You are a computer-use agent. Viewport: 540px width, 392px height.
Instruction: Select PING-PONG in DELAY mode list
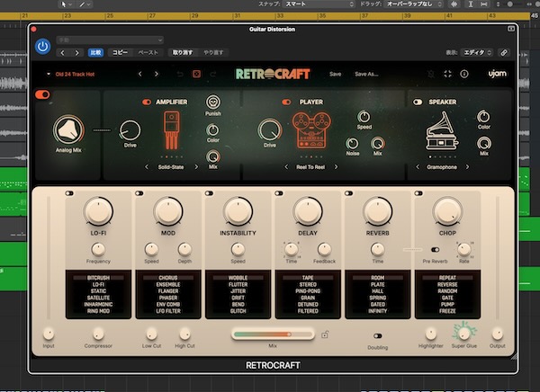click(308, 291)
